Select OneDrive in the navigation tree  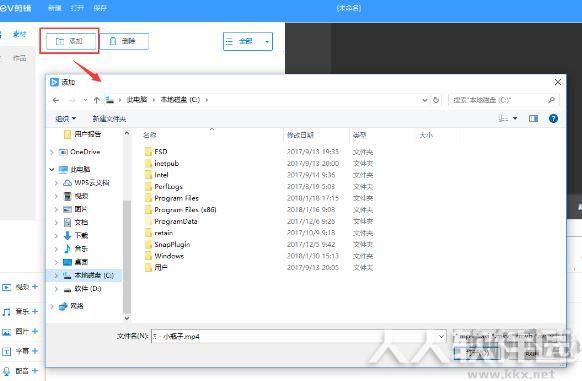[x=85, y=152]
